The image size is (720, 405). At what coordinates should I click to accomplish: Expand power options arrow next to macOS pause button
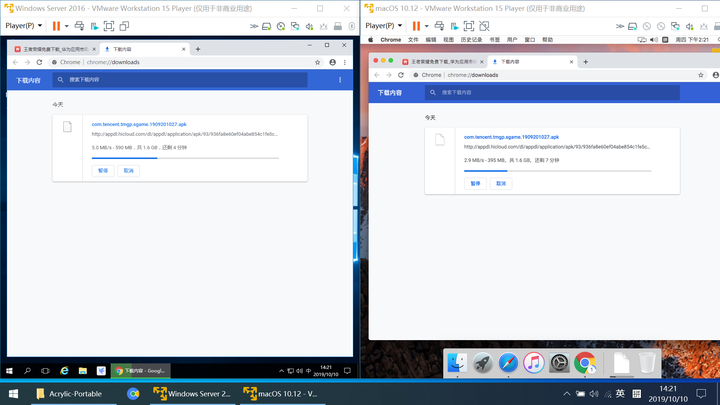coord(427,25)
